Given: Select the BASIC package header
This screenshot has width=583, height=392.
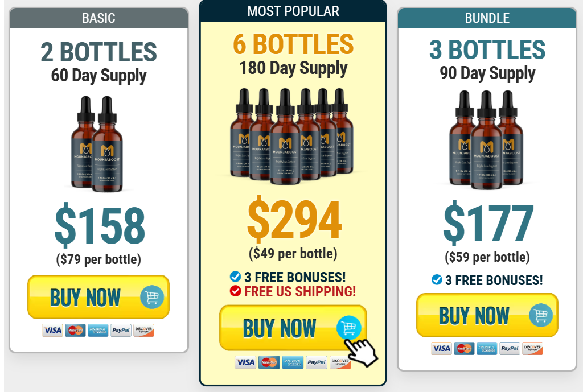Looking at the screenshot, I should tap(99, 18).
